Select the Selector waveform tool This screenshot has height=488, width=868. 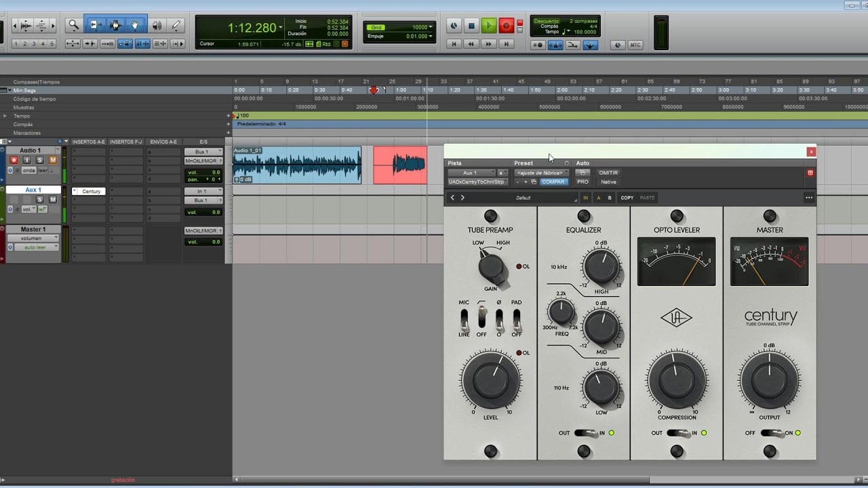115,26
